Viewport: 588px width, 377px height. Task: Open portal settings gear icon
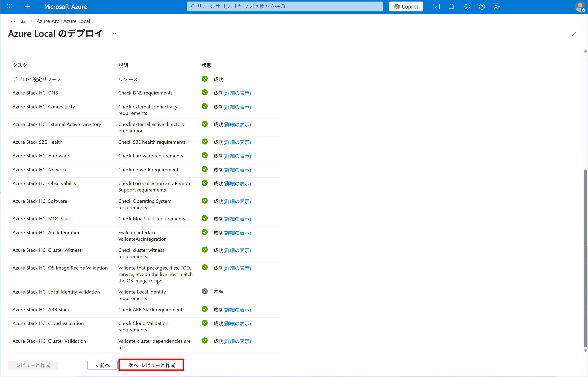[467, 7]
